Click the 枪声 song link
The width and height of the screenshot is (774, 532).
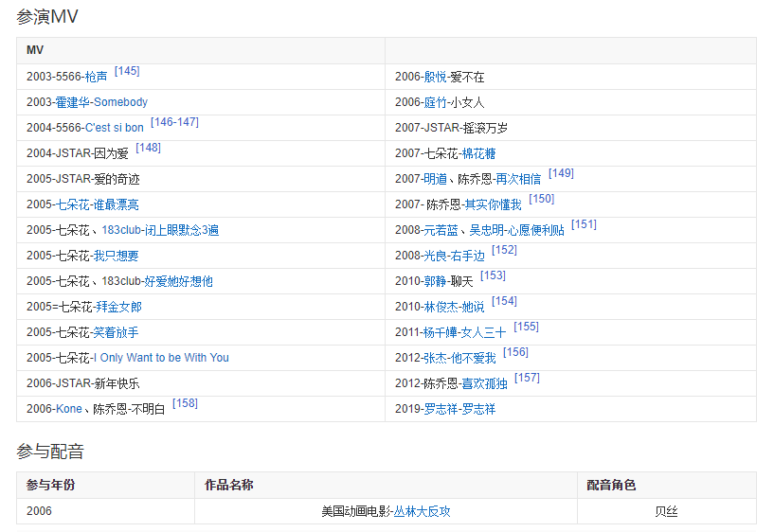tap(96, 77)
